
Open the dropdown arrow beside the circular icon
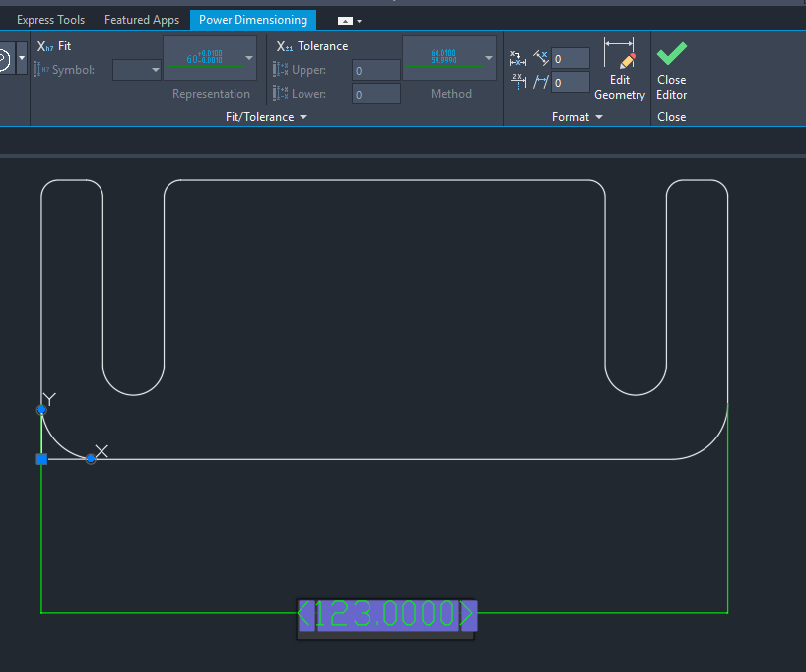(22, 58)
